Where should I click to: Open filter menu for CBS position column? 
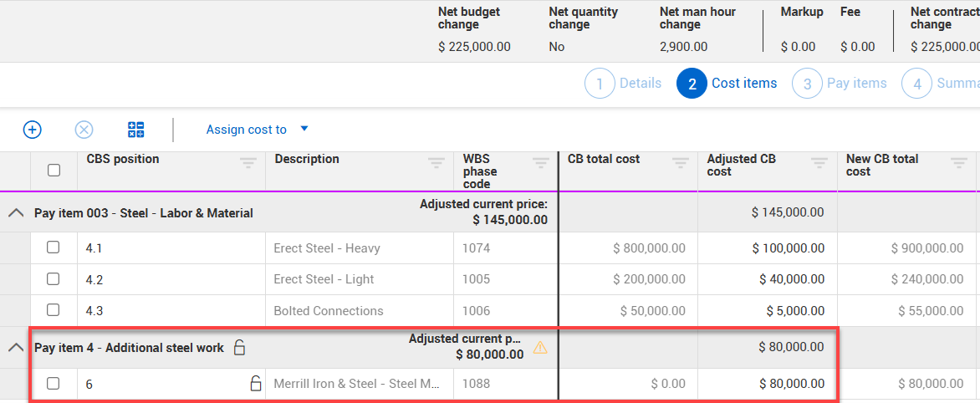point(248,163)
